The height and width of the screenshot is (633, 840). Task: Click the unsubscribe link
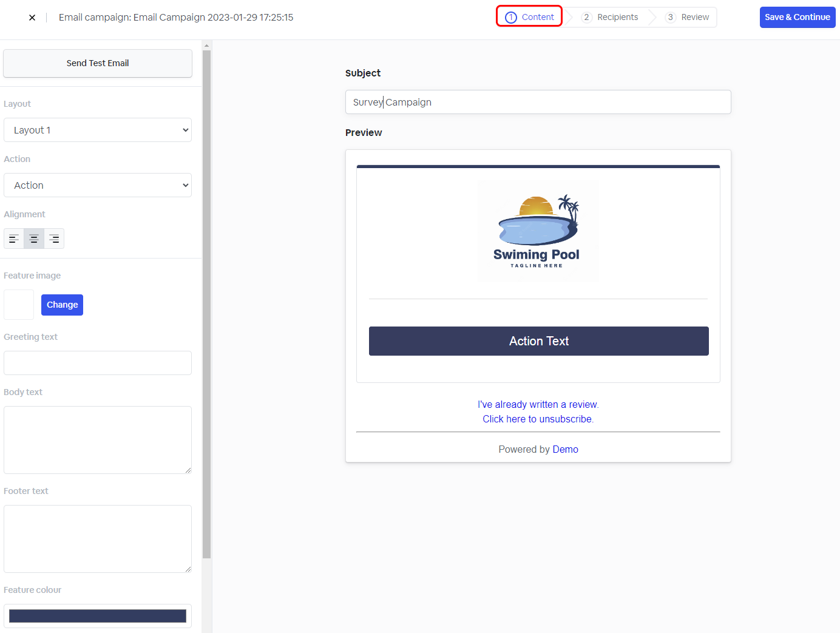[x=538, y=419]
